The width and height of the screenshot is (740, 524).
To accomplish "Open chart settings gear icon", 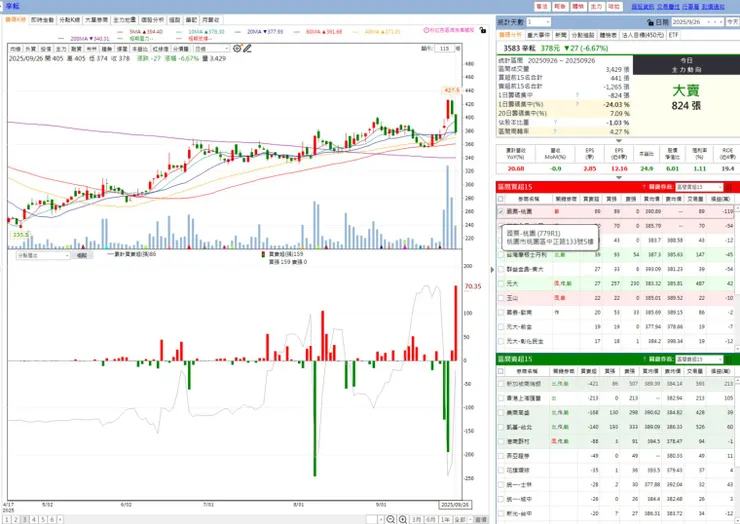I will [x=237, y=48].
